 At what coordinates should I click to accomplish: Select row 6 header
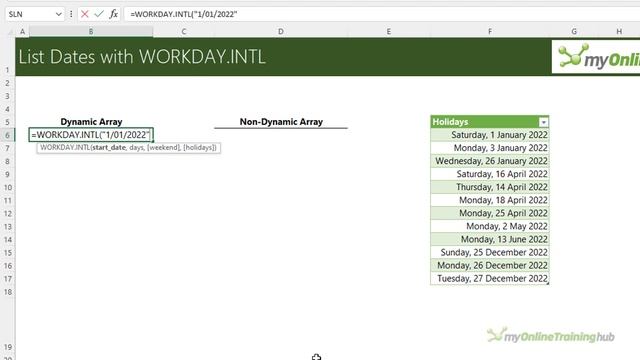click(7, 135)
